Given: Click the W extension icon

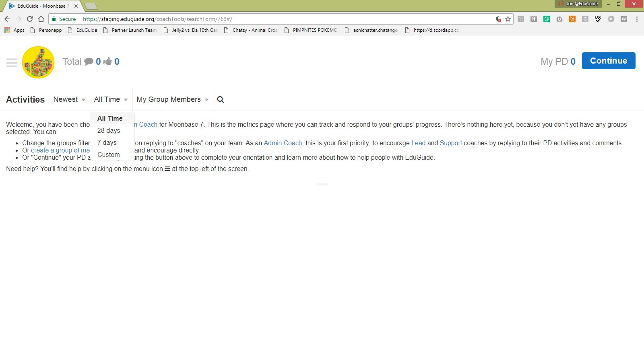Looking at the screenshot, I should 624,19.
